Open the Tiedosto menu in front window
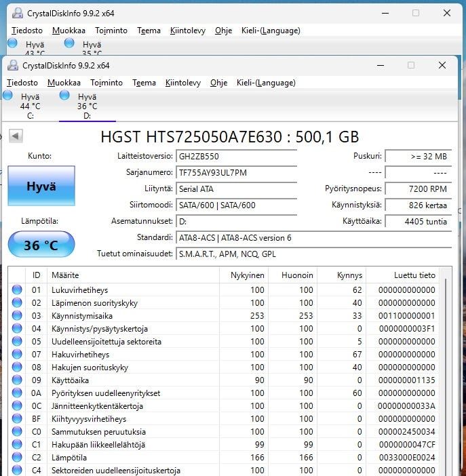Viewport: 466px width, 476px height. tap(22, 83)
